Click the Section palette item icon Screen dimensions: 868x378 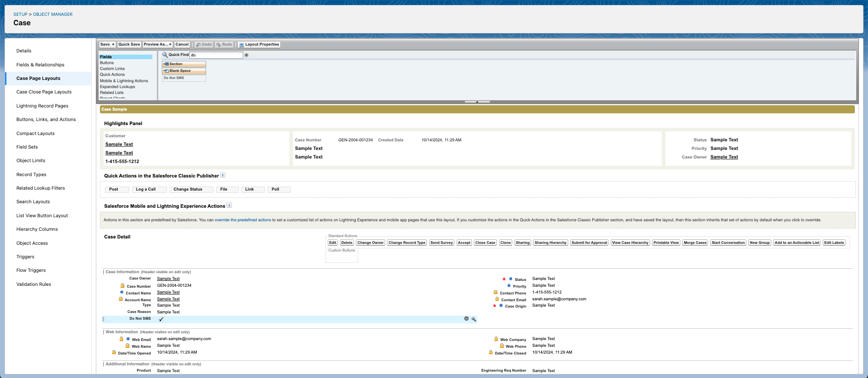click(166, 64)
